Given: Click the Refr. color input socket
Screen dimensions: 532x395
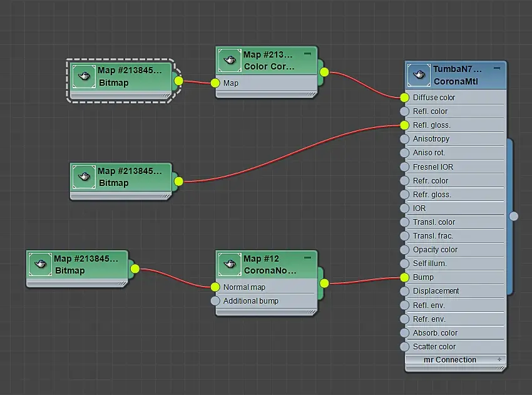Looking at the screenshot, I should click(404, 181).
